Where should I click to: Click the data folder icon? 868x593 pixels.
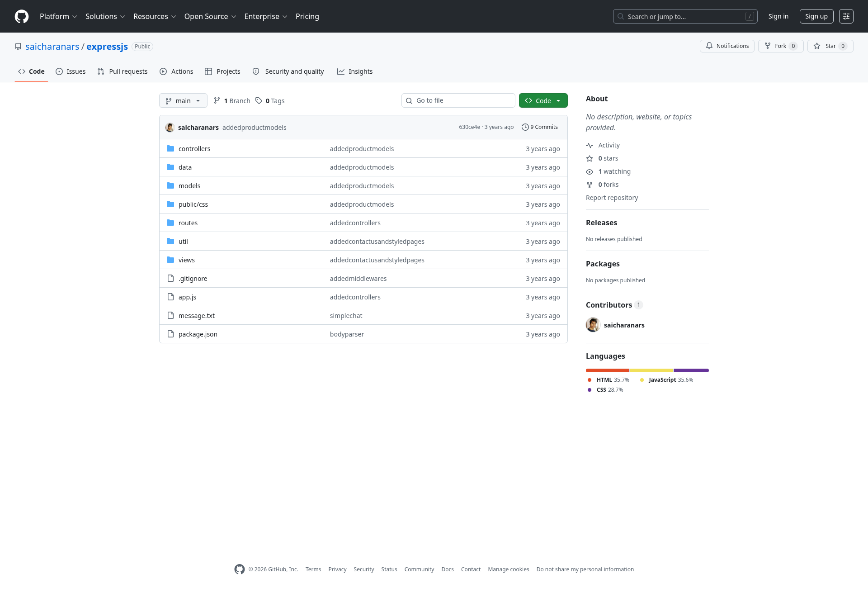[170, 167]
